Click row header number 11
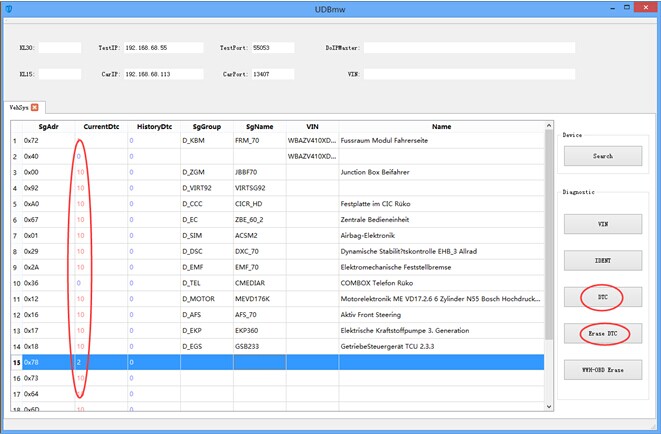This screenshot has width=661, height=434. tap(16, 299)
